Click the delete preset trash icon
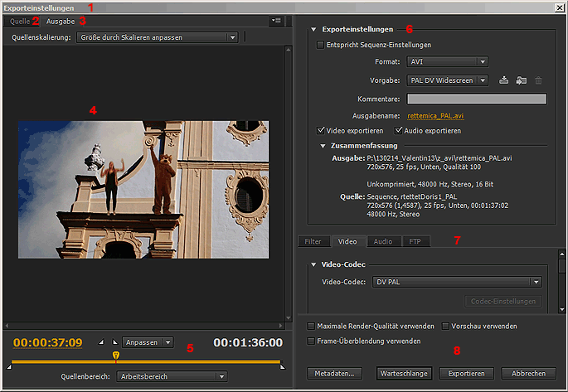This screenshot has width=568, height=392. tap(538, 80)
